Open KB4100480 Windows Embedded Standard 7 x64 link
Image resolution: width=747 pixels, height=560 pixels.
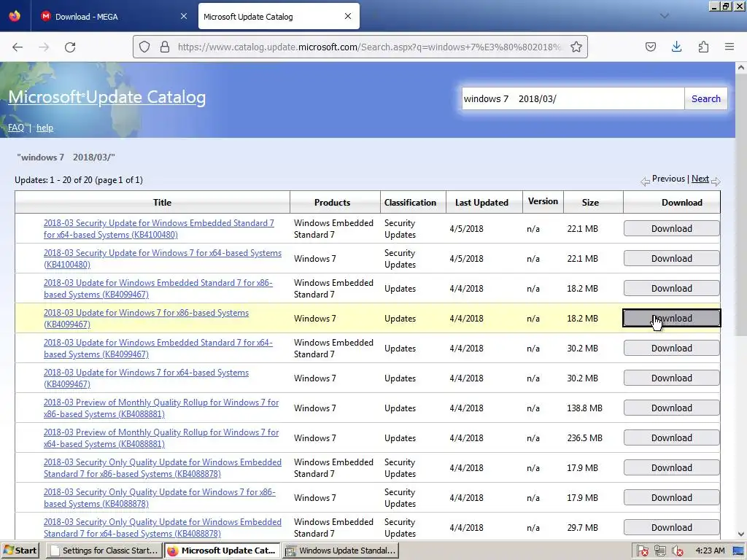[158, 228]
